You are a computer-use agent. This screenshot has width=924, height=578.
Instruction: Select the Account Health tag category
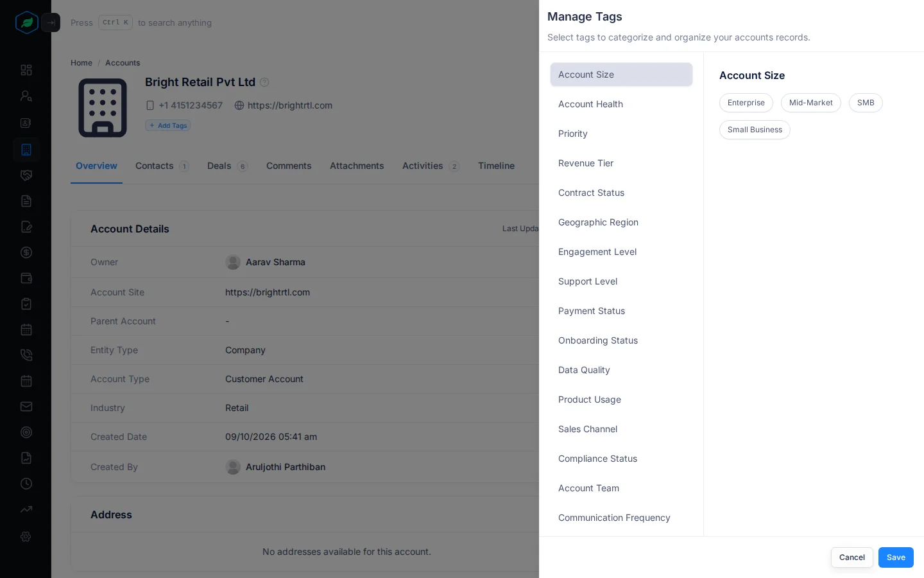pyautogui.click(x=621, y=104)
